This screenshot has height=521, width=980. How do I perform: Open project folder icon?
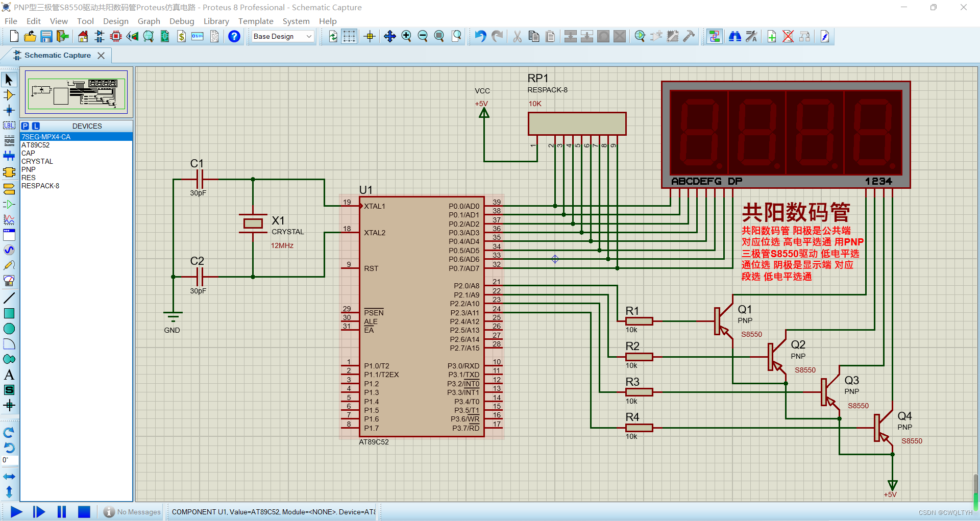pos(30,36)
